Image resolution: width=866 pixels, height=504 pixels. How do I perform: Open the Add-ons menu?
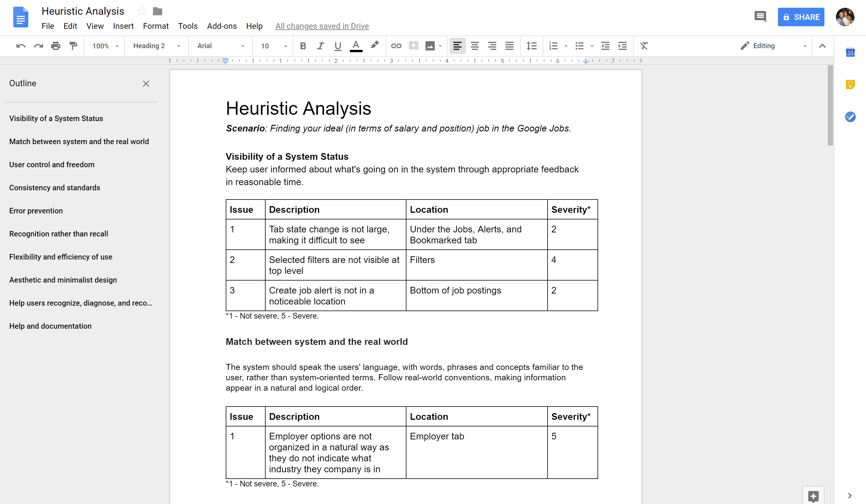pyautogui.click(x=222, y=26)
